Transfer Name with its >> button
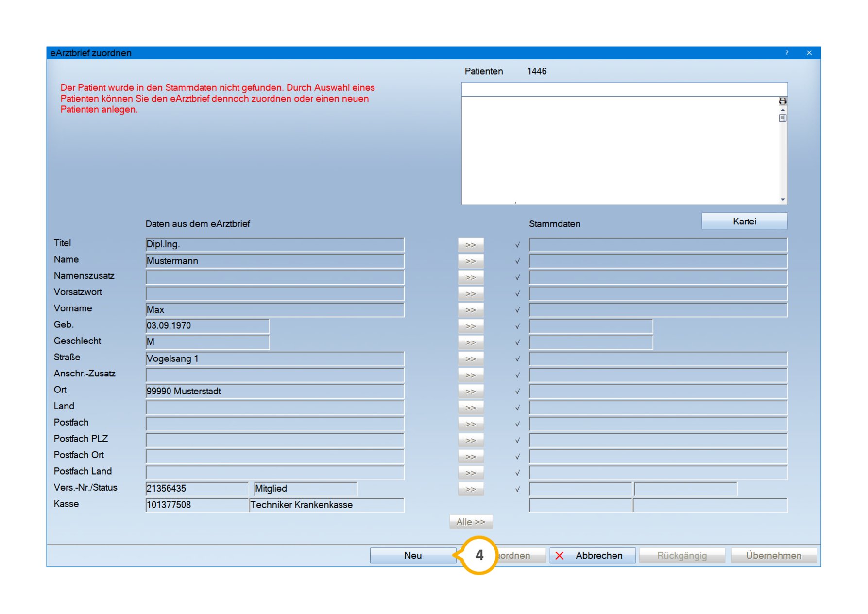The height and width of the screenshot is (614, 868). click(470, 261)
